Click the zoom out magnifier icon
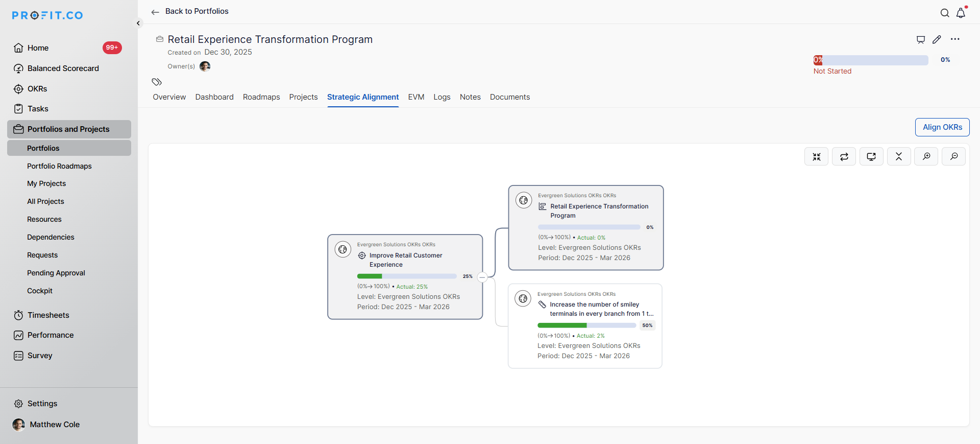980x444 pixels. (x=953, y=156)
